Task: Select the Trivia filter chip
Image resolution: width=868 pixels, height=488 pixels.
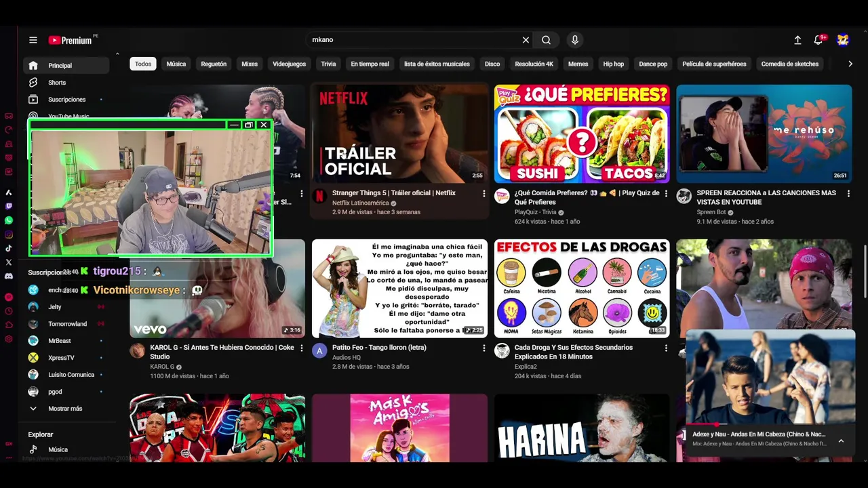Action: tap(328, 64)
